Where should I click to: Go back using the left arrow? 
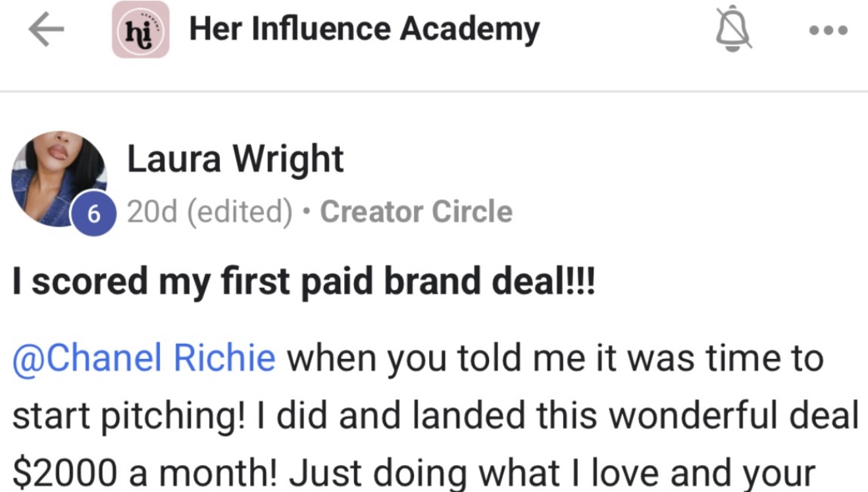tap(46, 31)
